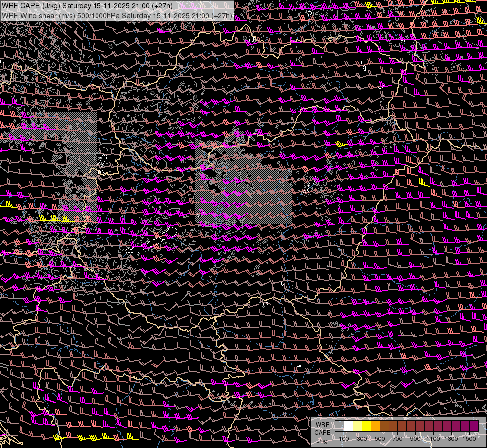Viewport: 487px width, 448px height.
Task: Select the pale yellow legend swatch
Action: 357,426
